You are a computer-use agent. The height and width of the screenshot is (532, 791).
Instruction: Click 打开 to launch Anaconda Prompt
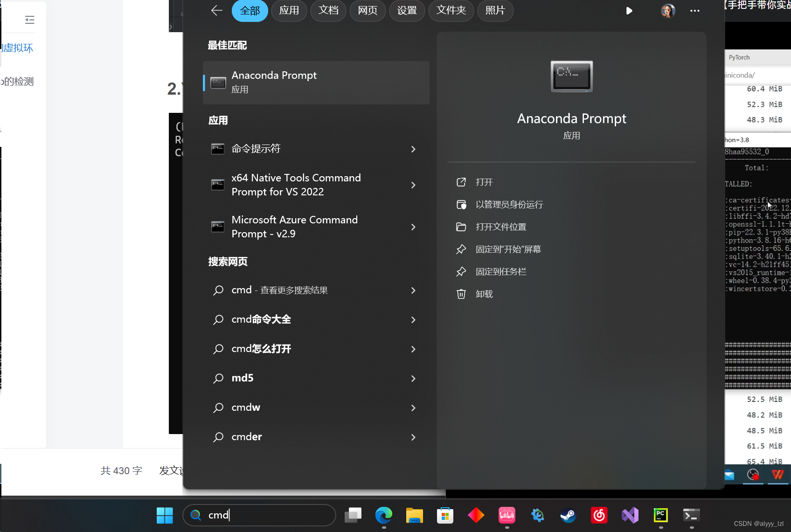click(484, 182)
